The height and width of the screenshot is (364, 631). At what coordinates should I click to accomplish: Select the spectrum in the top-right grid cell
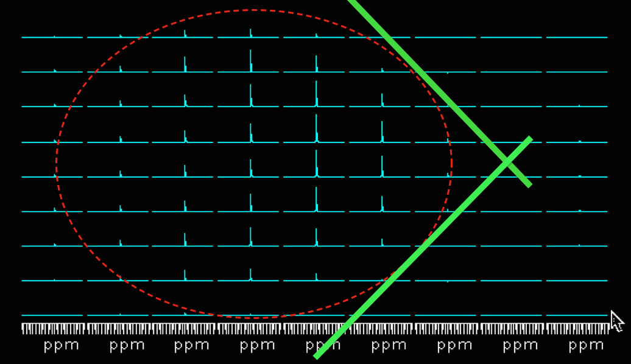tap(577, 37)
